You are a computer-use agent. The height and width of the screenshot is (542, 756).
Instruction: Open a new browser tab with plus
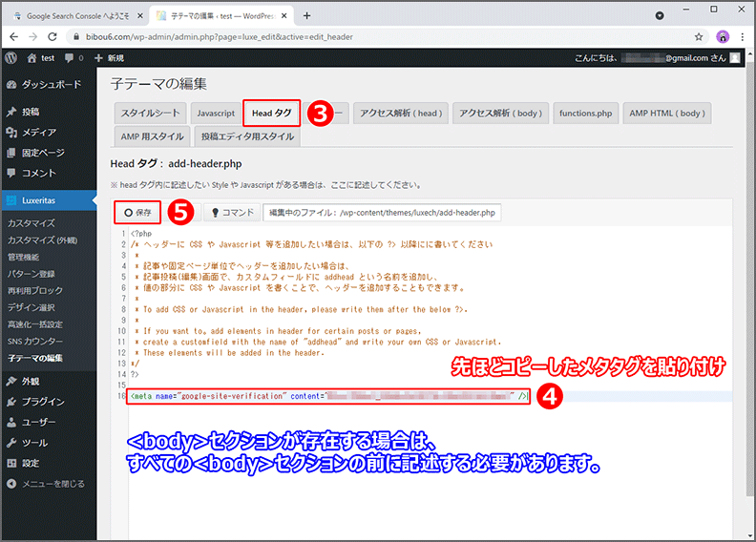point(306,16)
